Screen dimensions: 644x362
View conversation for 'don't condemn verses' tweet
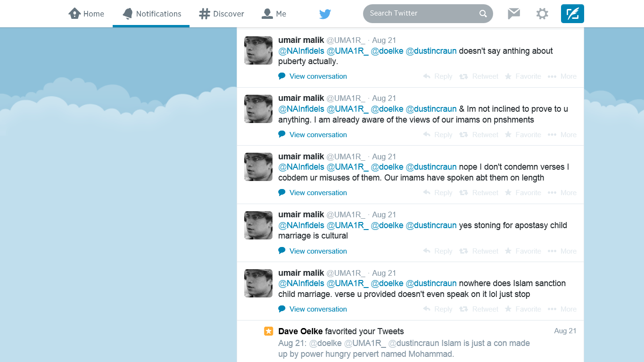pos(313,193)
